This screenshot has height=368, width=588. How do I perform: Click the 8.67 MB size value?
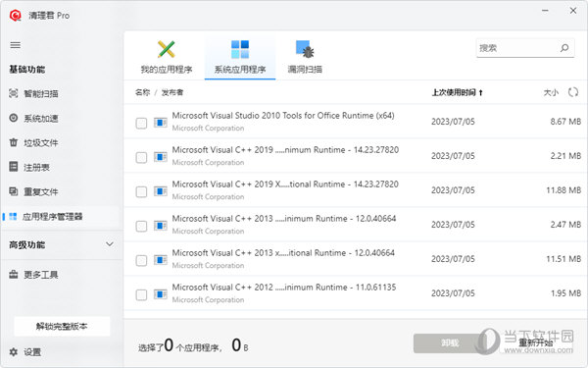(565, 122)
